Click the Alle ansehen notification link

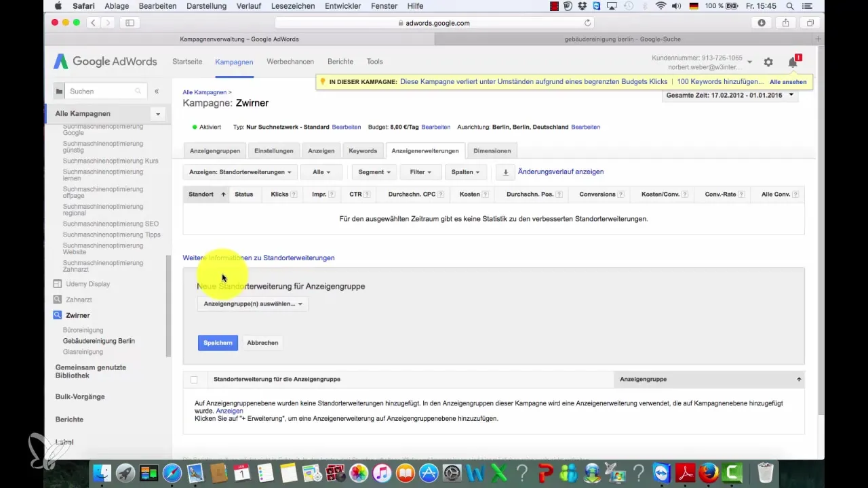click(789, 81)
